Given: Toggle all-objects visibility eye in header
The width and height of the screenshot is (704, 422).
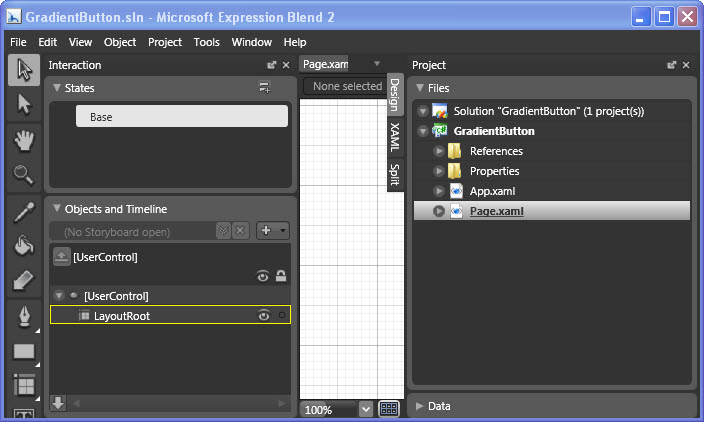Looking at the screenshot, I should coord(263,276).
